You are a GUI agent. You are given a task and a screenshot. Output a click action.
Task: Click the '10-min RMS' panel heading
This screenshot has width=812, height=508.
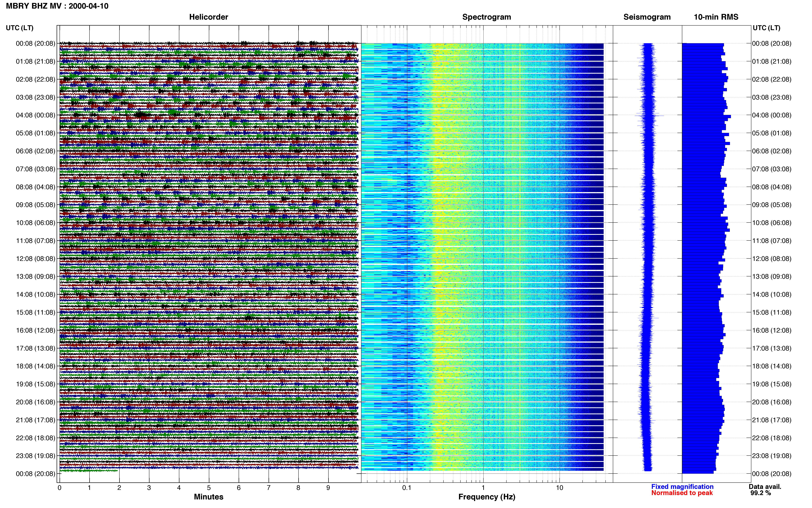(x=716, y=17)
